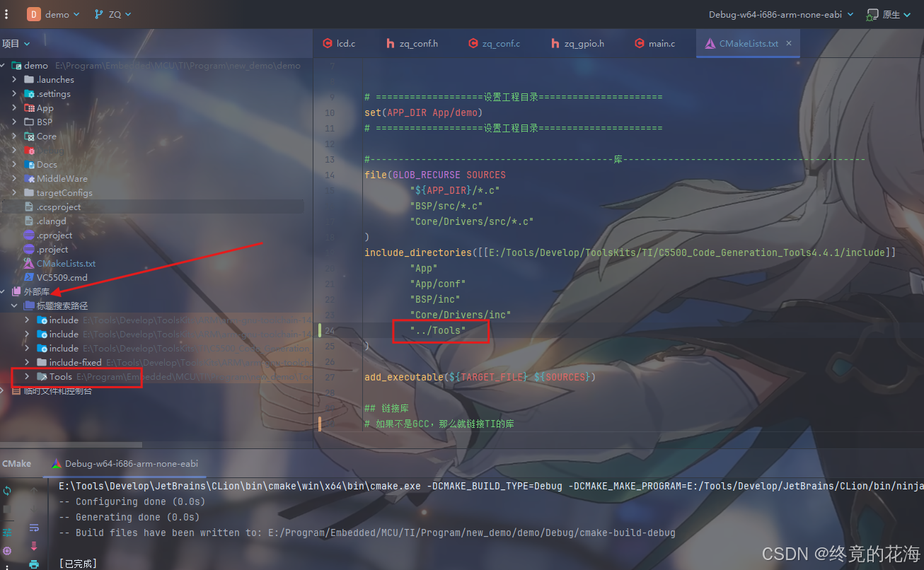Toggle soft-wrap in CMake output

click(x=33, y=528)
